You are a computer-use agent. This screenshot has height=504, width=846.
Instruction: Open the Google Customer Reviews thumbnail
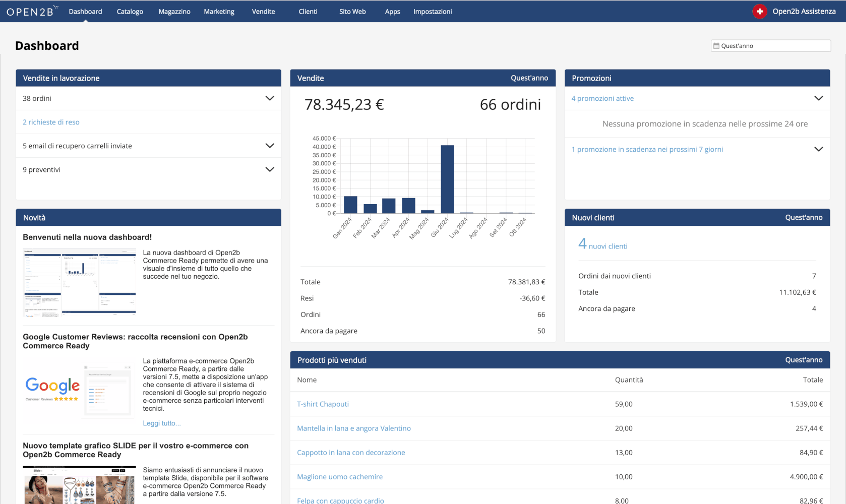point(79,390)
